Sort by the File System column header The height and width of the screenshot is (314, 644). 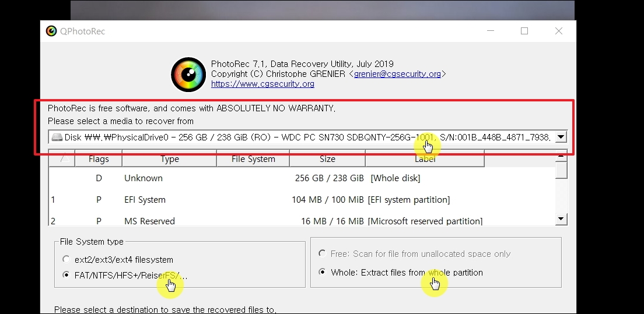pyautogui.click(x=253, y=159)
